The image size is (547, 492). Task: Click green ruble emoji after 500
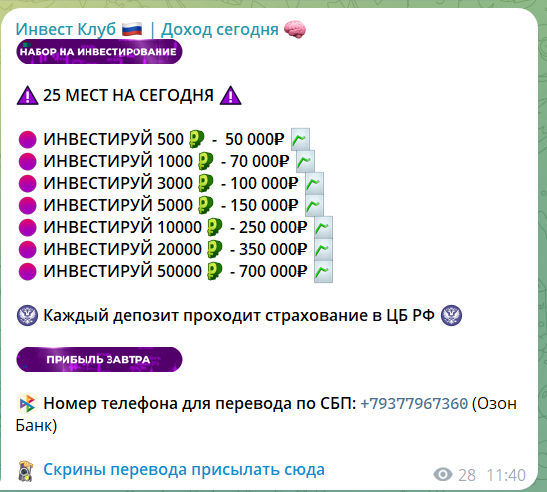pos(196,139)
